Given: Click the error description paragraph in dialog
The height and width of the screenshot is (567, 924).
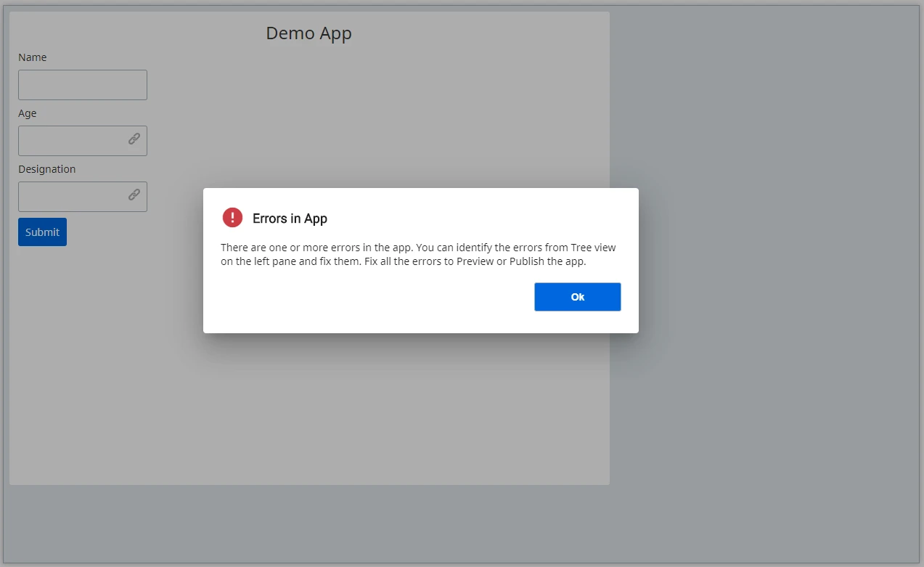Looking at the screenshot, I should tap(418, 254).
